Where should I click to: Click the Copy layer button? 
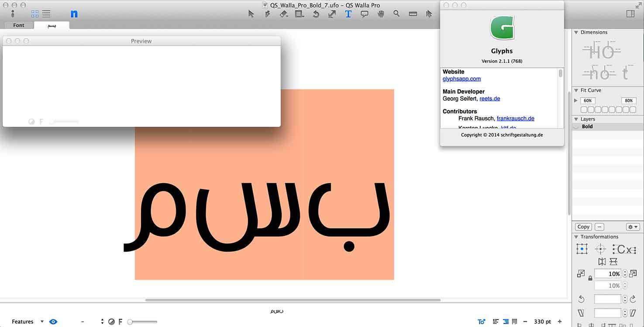[x=583, y=227]
